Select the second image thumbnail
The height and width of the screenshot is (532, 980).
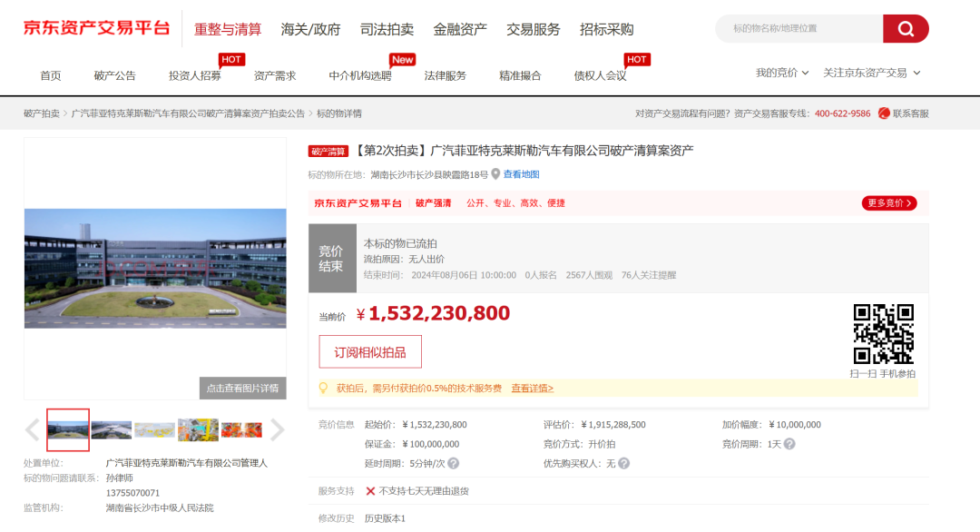(x=112, y=429)
